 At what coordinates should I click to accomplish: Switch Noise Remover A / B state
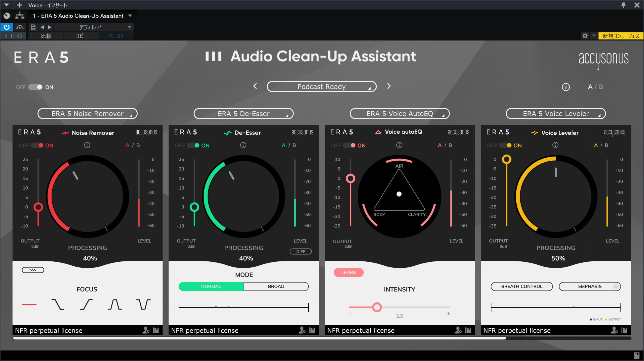[133, 145]
